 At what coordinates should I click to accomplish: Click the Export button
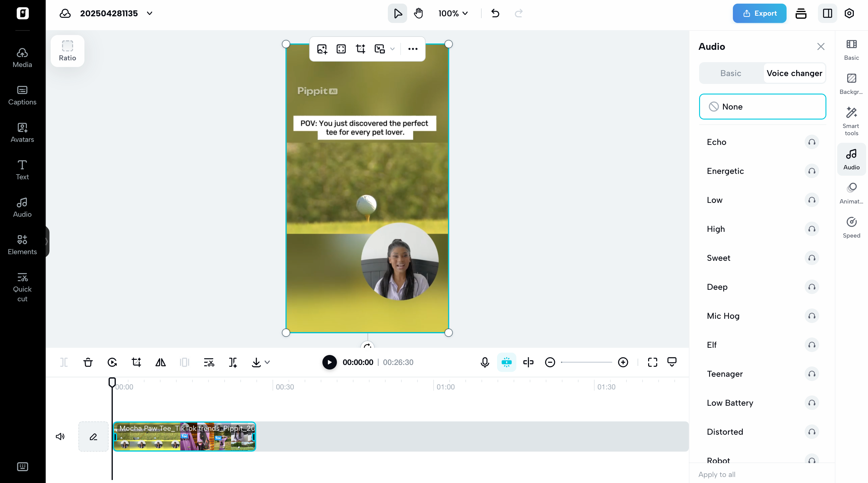click(x=759, y=13)
